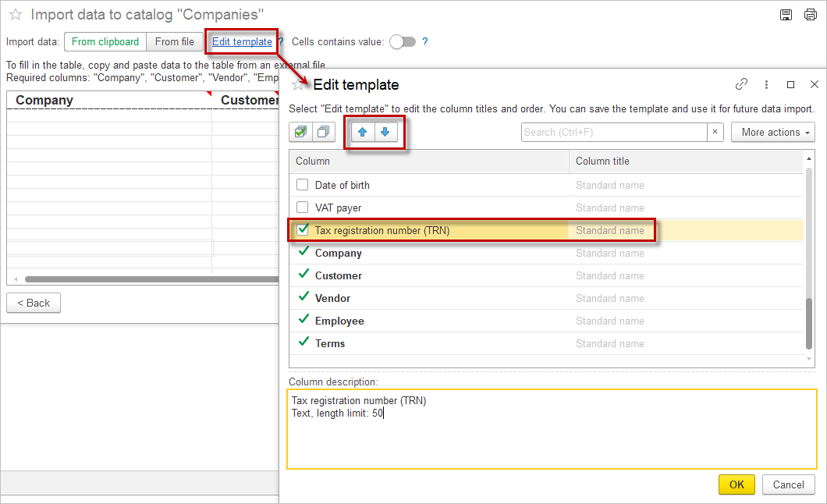Viewport: 827px width, 504px height.
Task: Confirm changes with the OK button
Action: click(736, 484)
